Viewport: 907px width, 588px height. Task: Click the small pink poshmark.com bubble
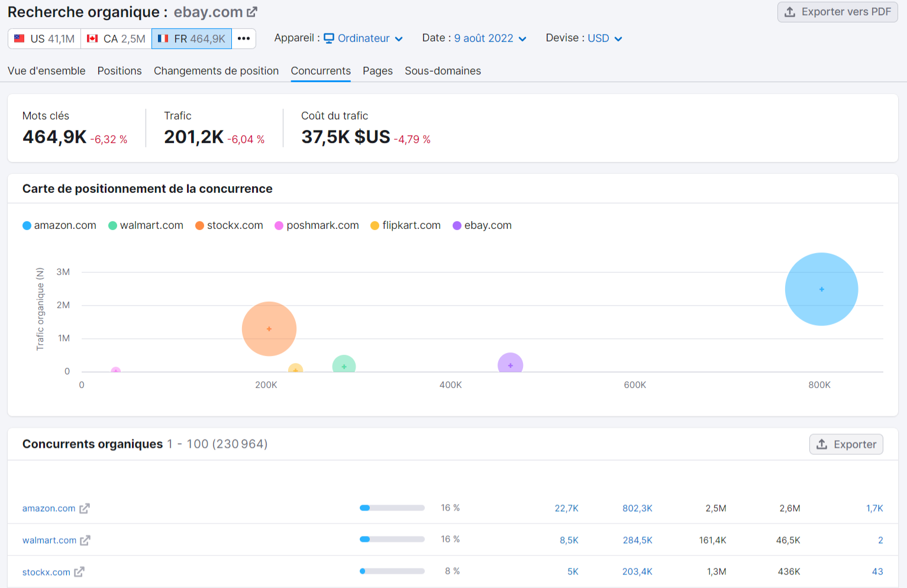click(x=116, y=370)
